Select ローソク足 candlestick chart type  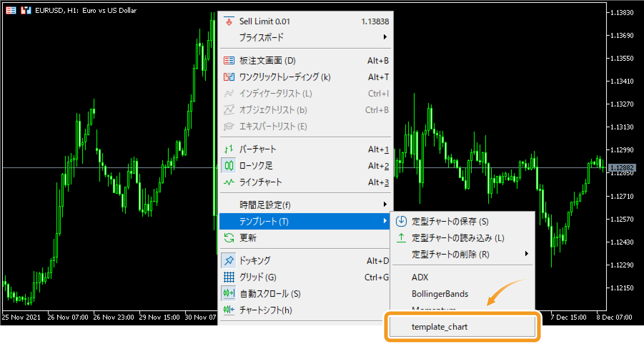tap(305, 166)
